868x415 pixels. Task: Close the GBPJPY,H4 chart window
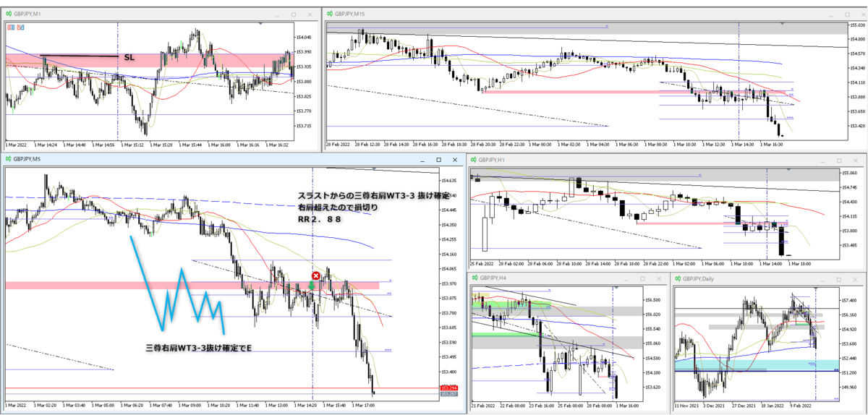(660, 278)
